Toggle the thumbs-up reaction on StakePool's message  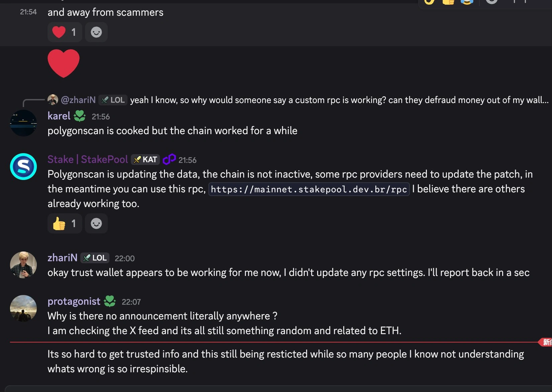point(65,223)
